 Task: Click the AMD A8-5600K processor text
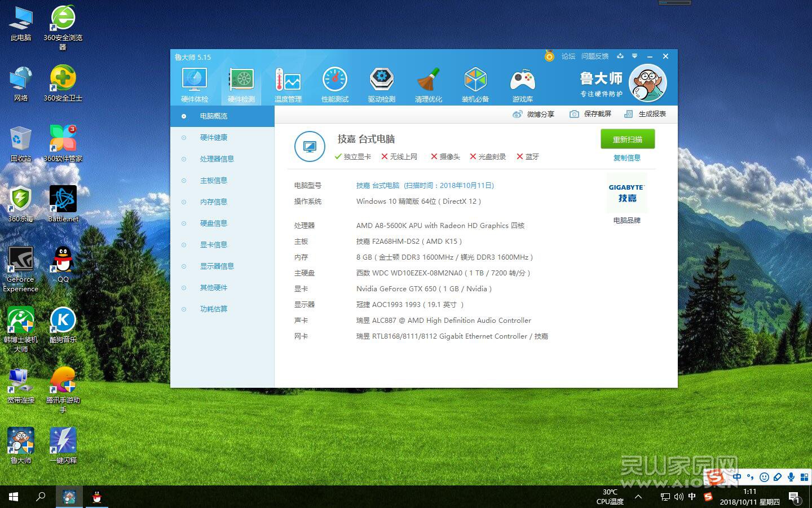(x=440, y=226)
